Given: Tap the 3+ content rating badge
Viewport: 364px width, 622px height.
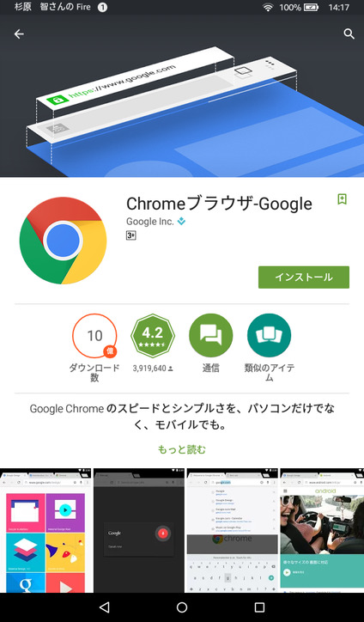Looking at the screenshot, I should click(131, 235).
